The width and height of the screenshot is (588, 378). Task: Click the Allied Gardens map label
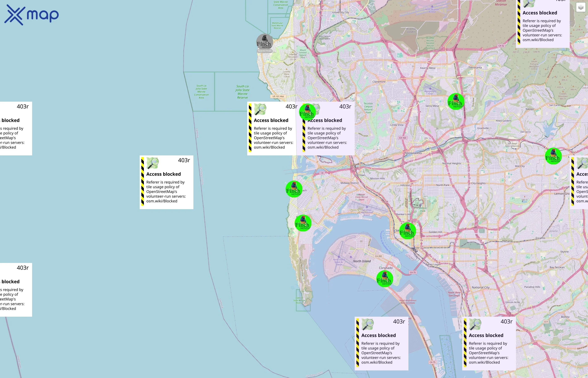tap(503, 121)
